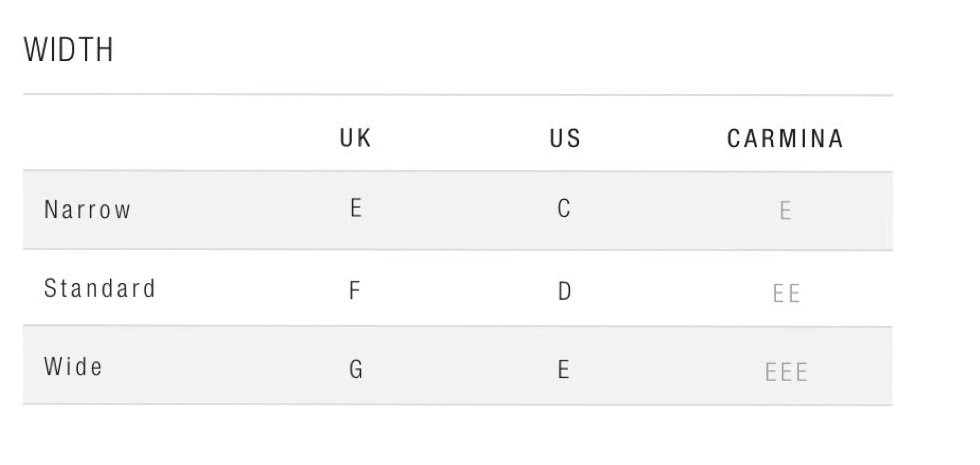Screen dimensions: 980x465
Task: Choose Carmina width EE
Action: point(786,294)
